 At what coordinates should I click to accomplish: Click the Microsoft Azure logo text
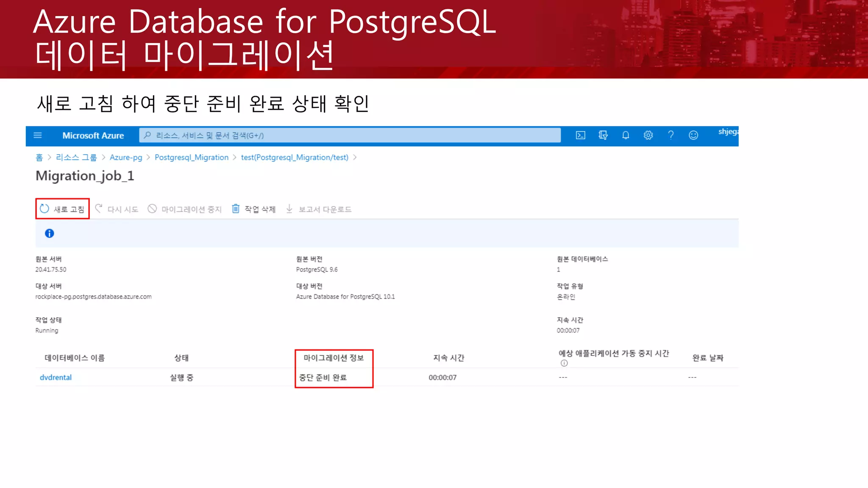point(93,136)
